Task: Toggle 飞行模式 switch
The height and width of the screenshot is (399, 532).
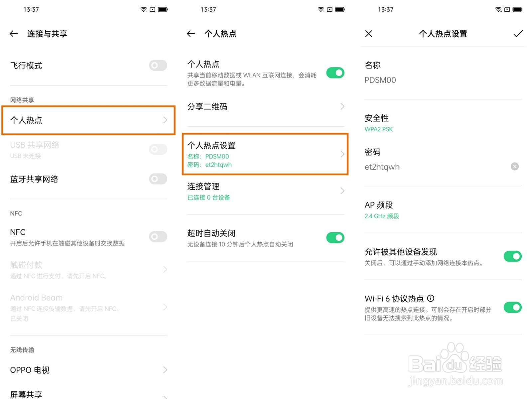Action: (158, 66)
